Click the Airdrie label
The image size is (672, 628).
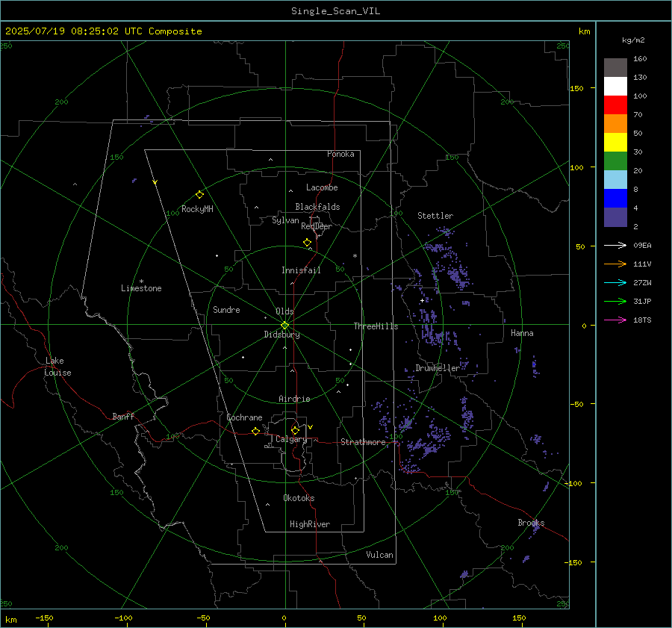click(x=294, y=399)
